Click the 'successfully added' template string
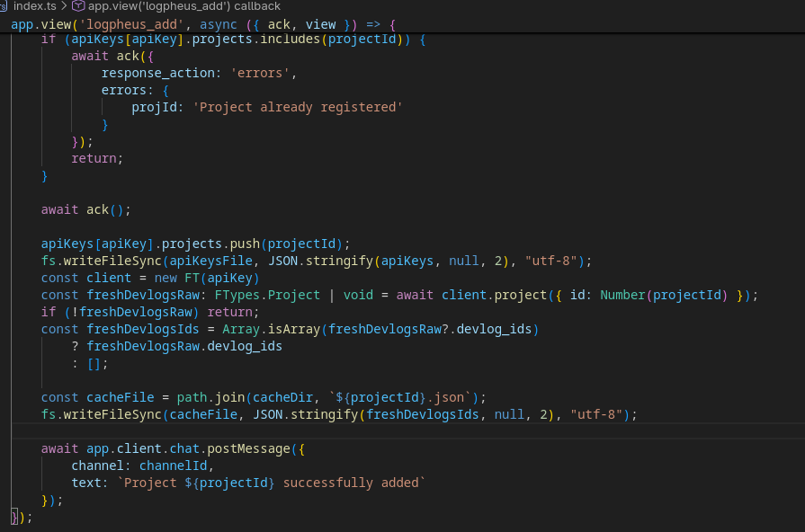The width and height of the screenshot is (805, 532). tap(270, 483)
